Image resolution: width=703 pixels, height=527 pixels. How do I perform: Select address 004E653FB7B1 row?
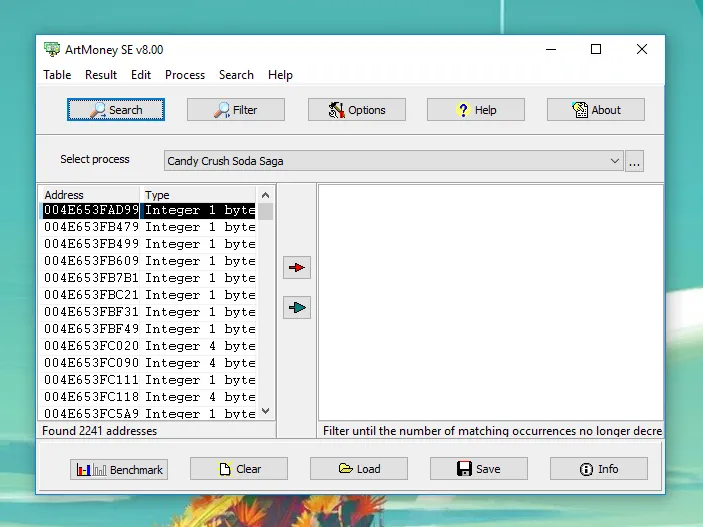click(149, 278)
